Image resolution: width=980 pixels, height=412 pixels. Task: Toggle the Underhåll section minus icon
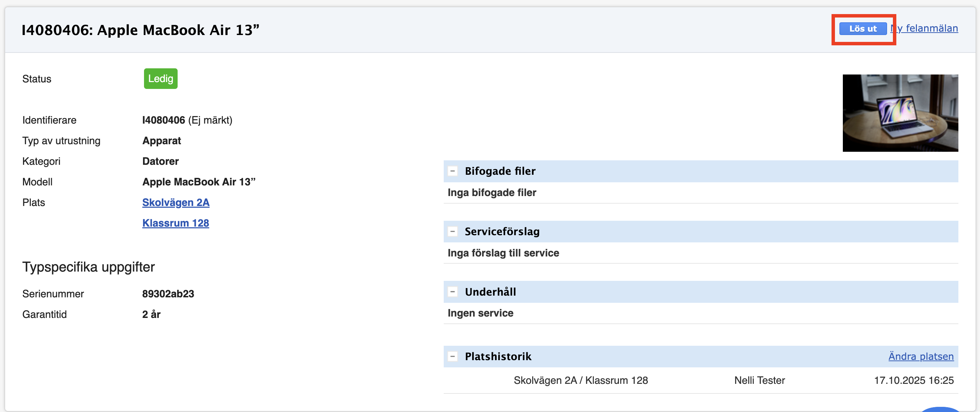(x=452, y=292)
